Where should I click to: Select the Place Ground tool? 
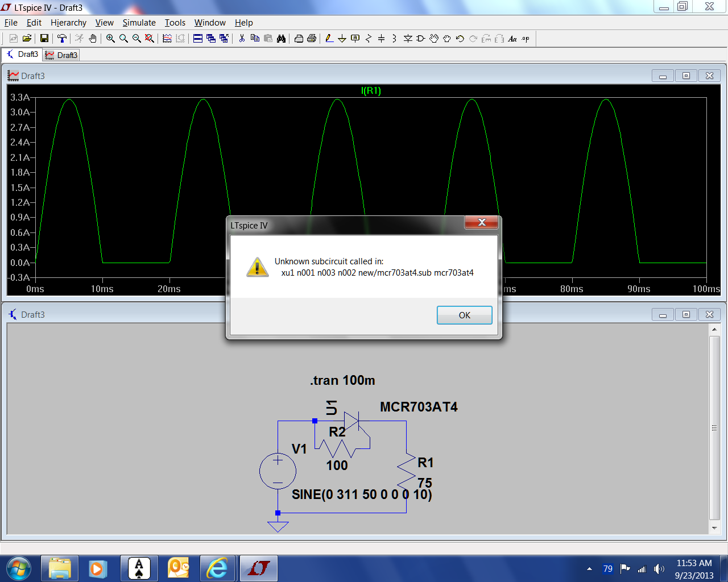(x=342, y=39)
